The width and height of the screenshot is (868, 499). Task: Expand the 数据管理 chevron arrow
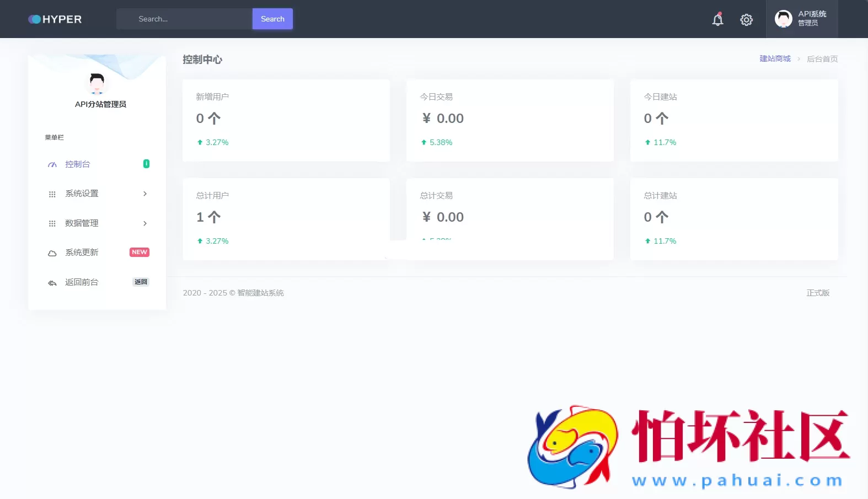tap(145, 223)
